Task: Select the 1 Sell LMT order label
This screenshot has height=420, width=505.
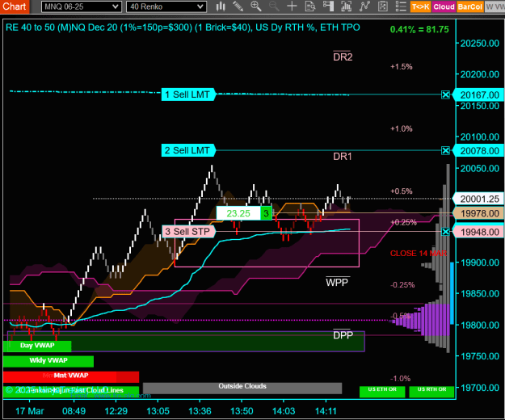Action: (x=187, y=94)
